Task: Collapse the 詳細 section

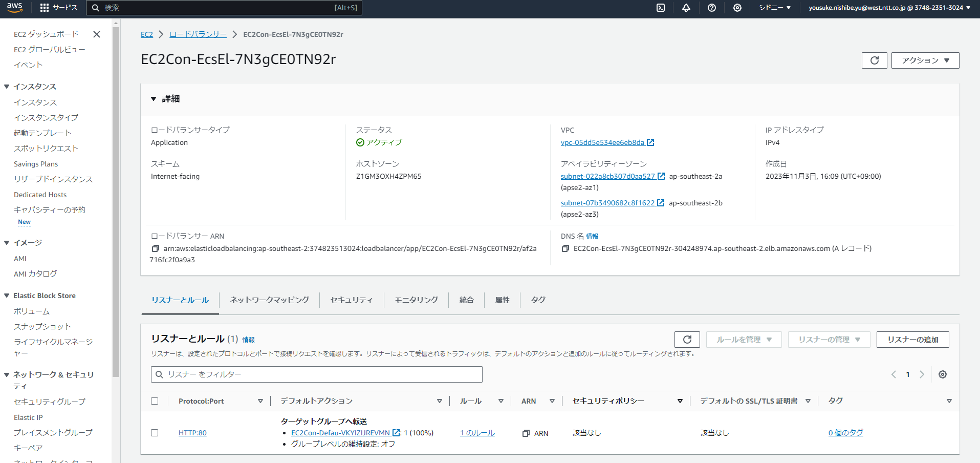Action: 154,99
